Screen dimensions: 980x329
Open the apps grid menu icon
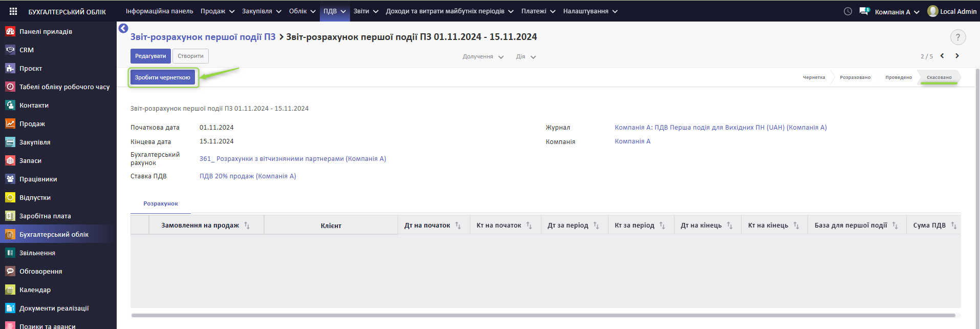click(x=13, y=11)
